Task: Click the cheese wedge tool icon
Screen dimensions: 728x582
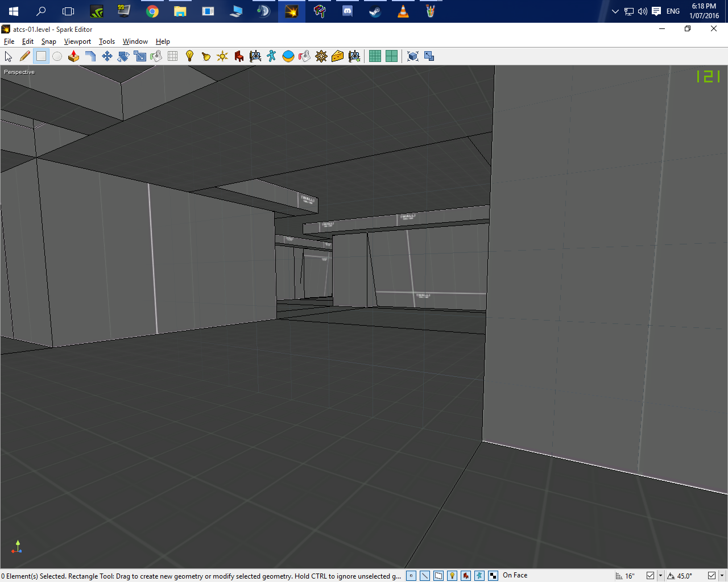Action: click(338, 56)
